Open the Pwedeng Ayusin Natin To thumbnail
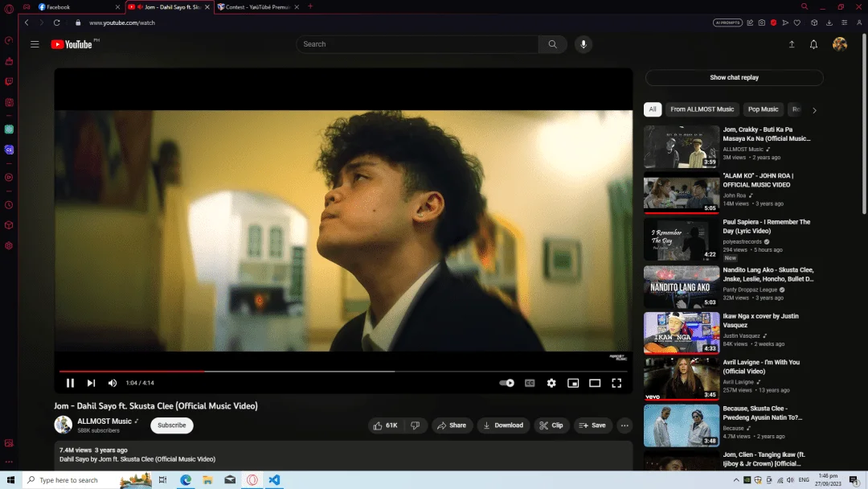 682,425
